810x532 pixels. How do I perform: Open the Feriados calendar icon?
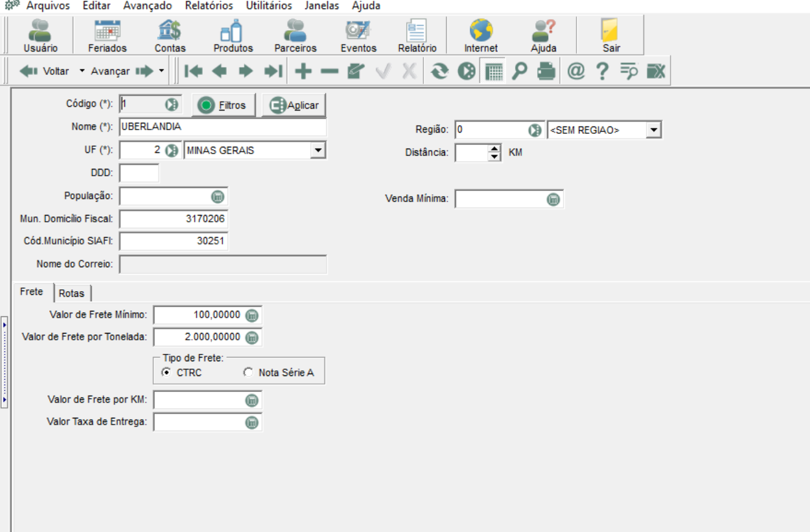pos(107,36)
